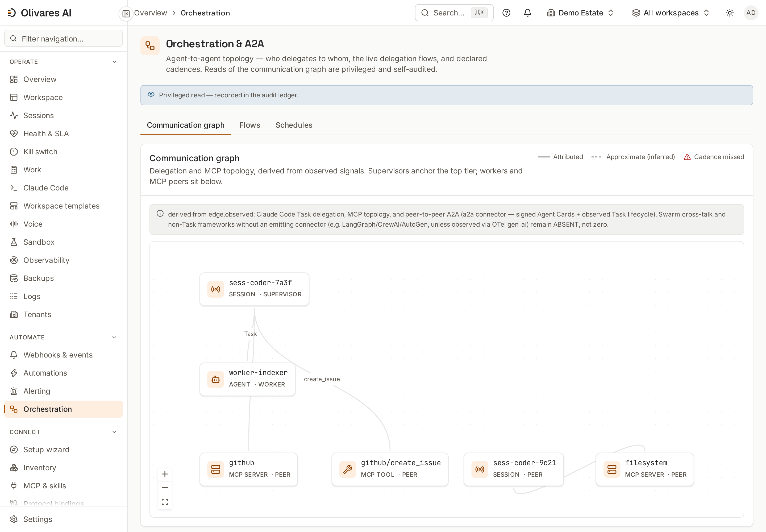
Task: Collapse the sidebar panel toggle icon
Action: (126, 14)
